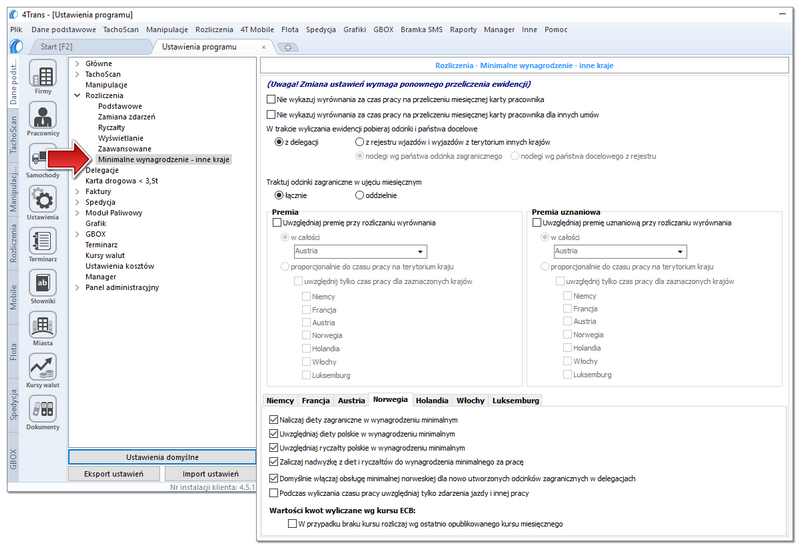Screen dimensions: 800x548
Task: Expand the Faktury tree node
Action: 77,192
